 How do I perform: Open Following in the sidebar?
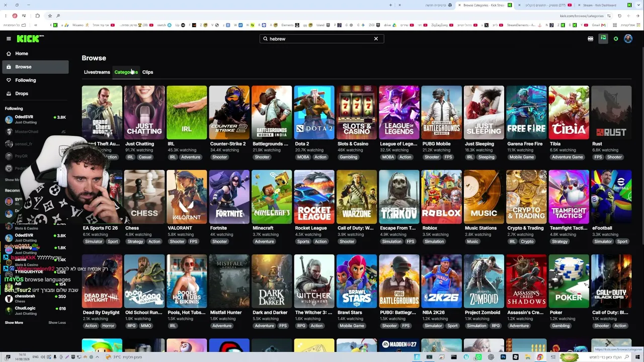point(35,80)
